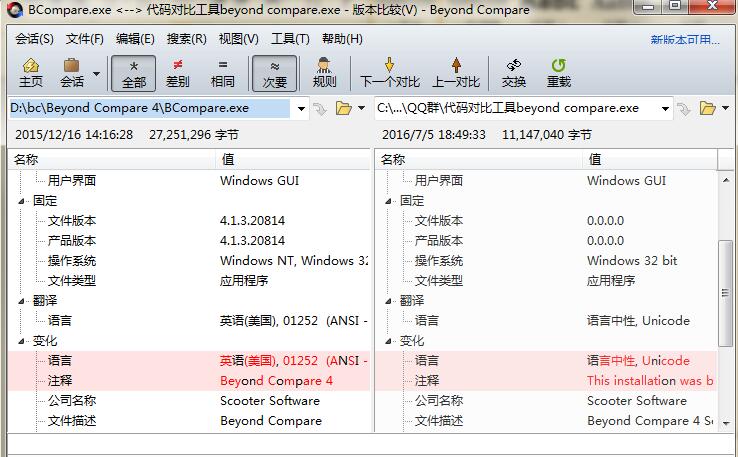Go to 主页 home toolbar icon
This screenshot has width=738, height=457.
pyautogui.click(x=31, y=73)
